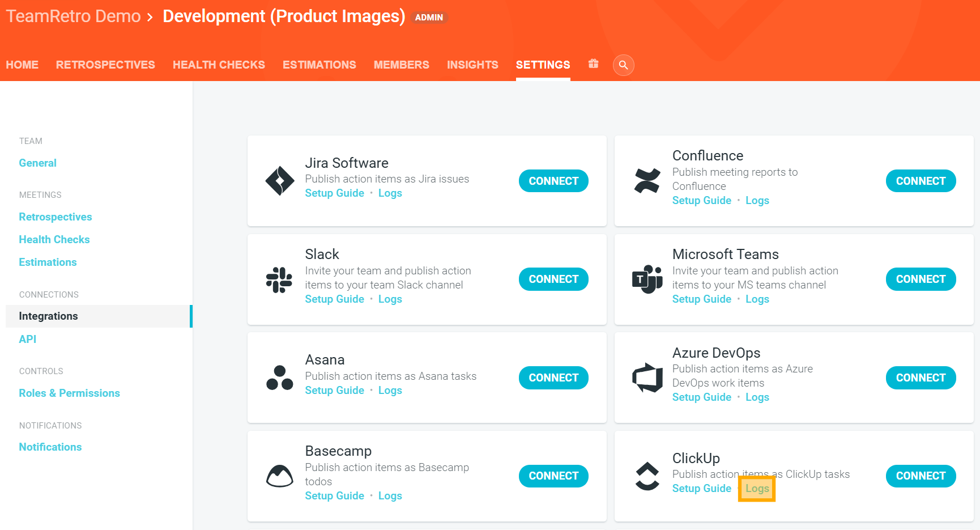Screen dimensions: 980x530
Task: View Microsoft Teams integration Logs
Action: (x=757, y=299)
